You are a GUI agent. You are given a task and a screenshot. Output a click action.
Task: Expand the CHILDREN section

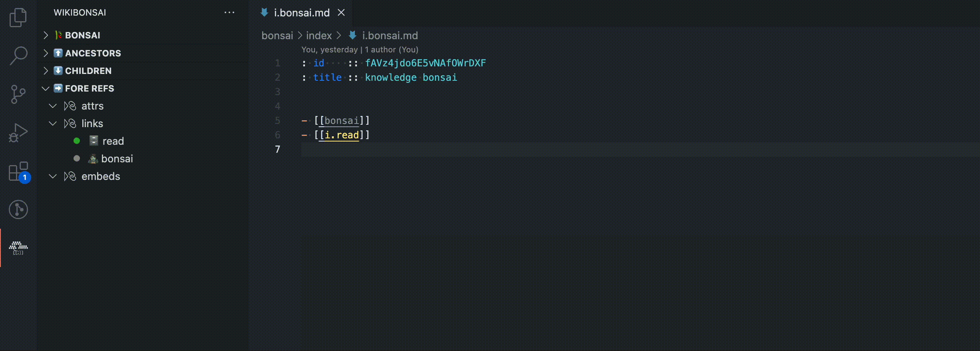pos(46,70)
